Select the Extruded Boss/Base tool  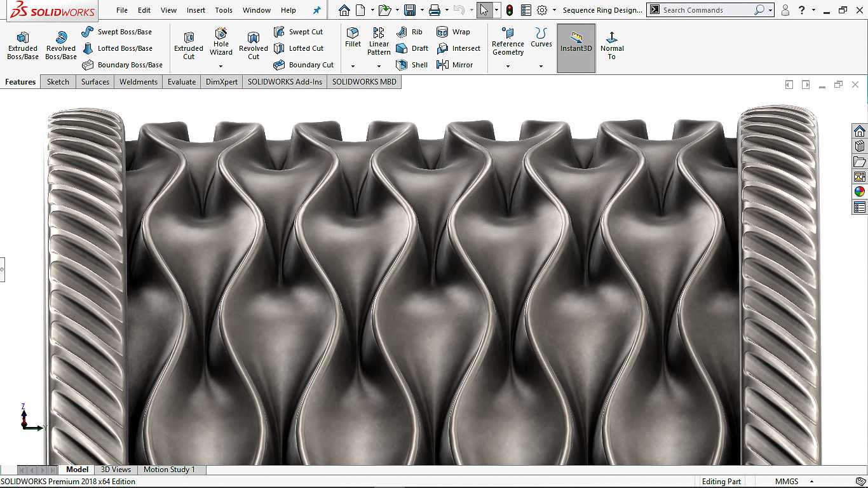click(23, 46)
